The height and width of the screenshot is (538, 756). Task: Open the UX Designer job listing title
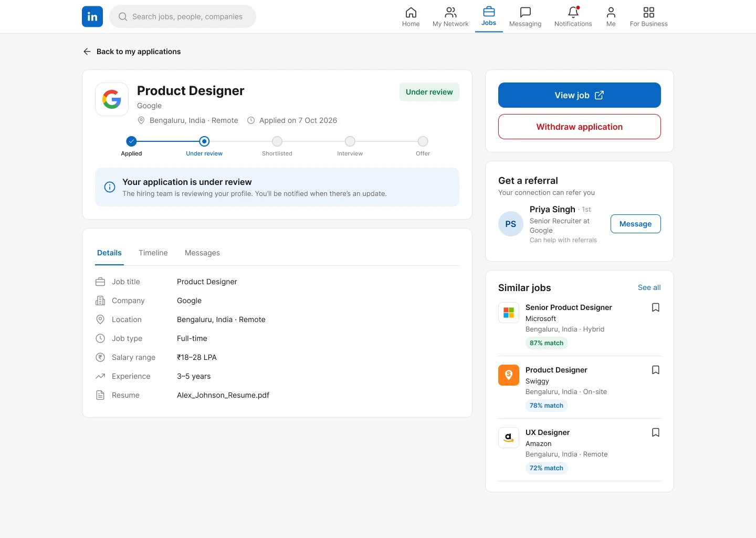point(548,432)
